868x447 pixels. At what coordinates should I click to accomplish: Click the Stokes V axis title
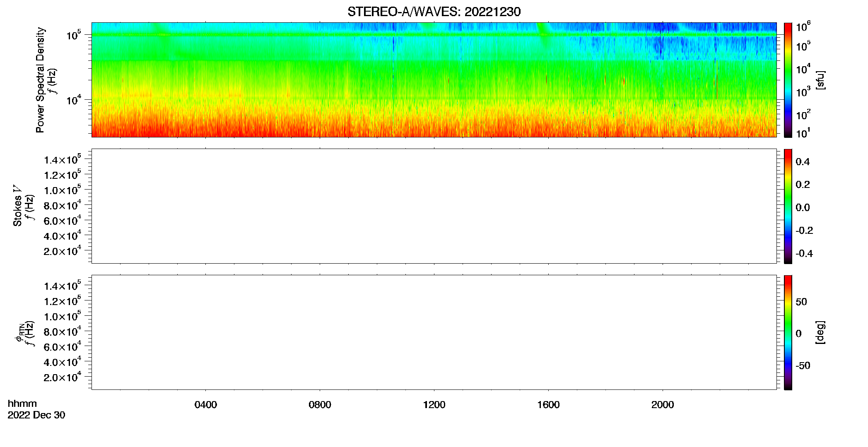point(17,206)
